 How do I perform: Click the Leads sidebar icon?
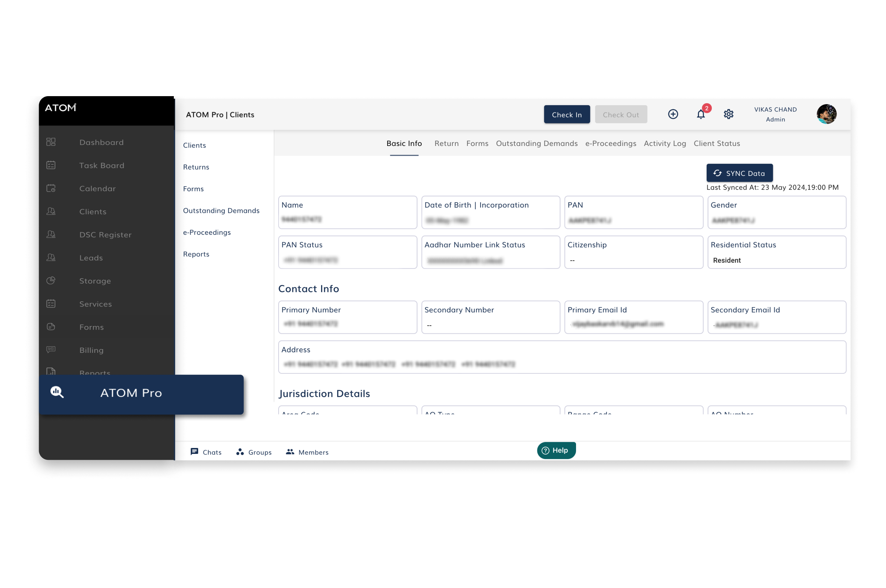[x=51, y=258]
